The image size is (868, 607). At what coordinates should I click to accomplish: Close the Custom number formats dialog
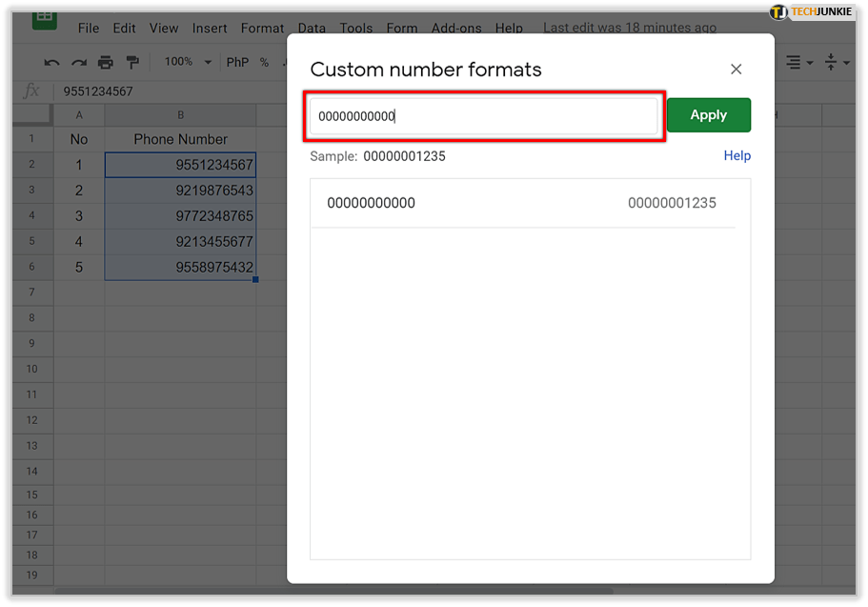pos(736,70)
